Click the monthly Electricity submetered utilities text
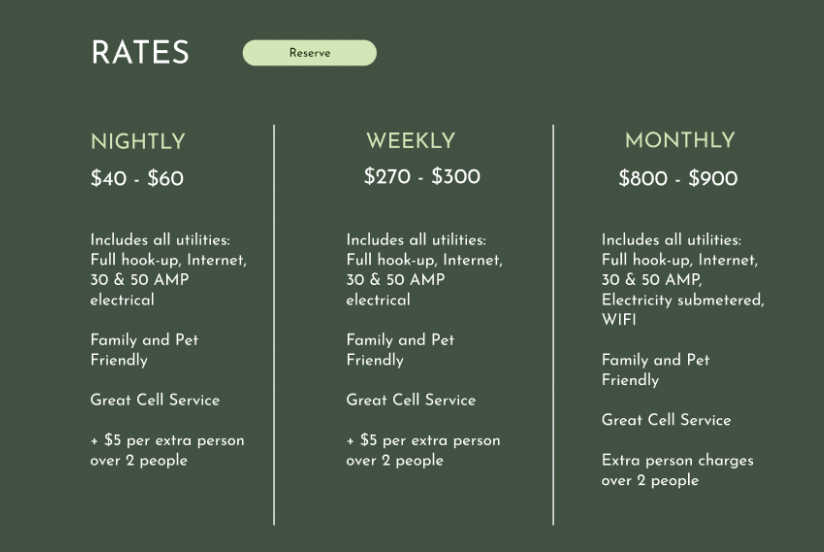 point(682,300)
